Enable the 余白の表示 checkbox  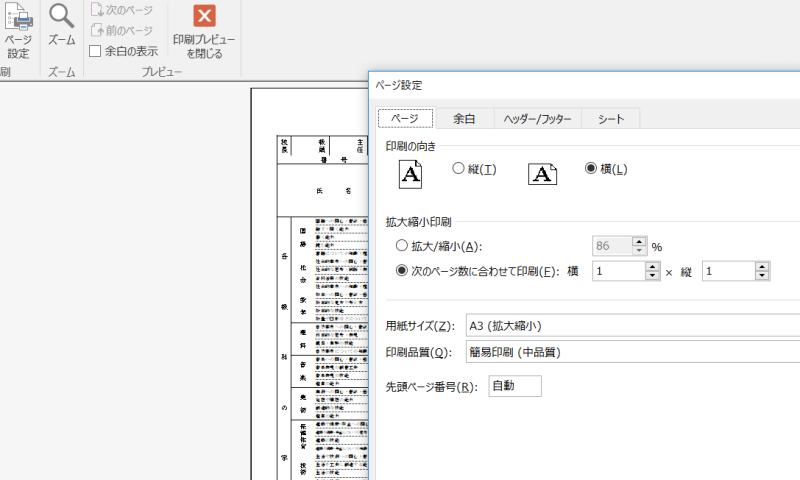click(x=95, y=51)
